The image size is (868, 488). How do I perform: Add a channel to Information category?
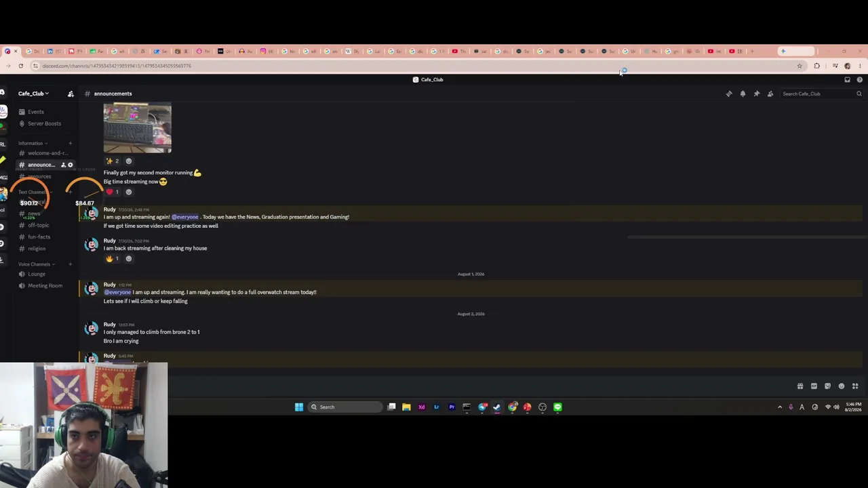[x=70, y=143]
